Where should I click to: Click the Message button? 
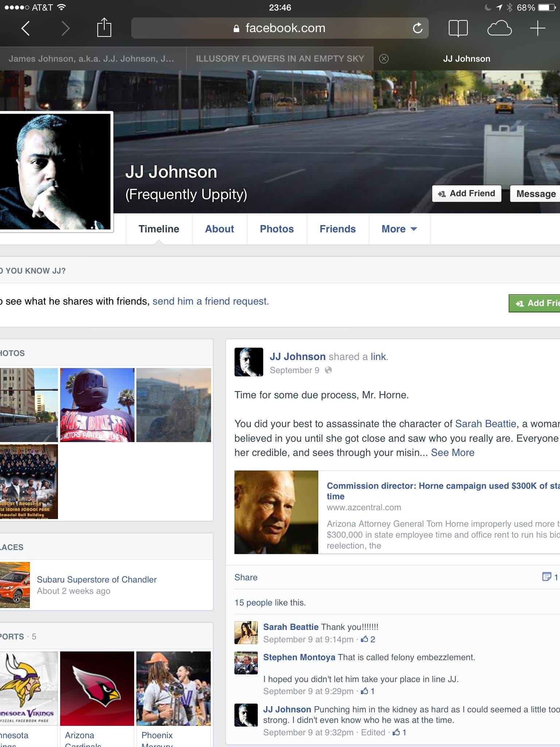pyautogui.click(x=535, y=194)
